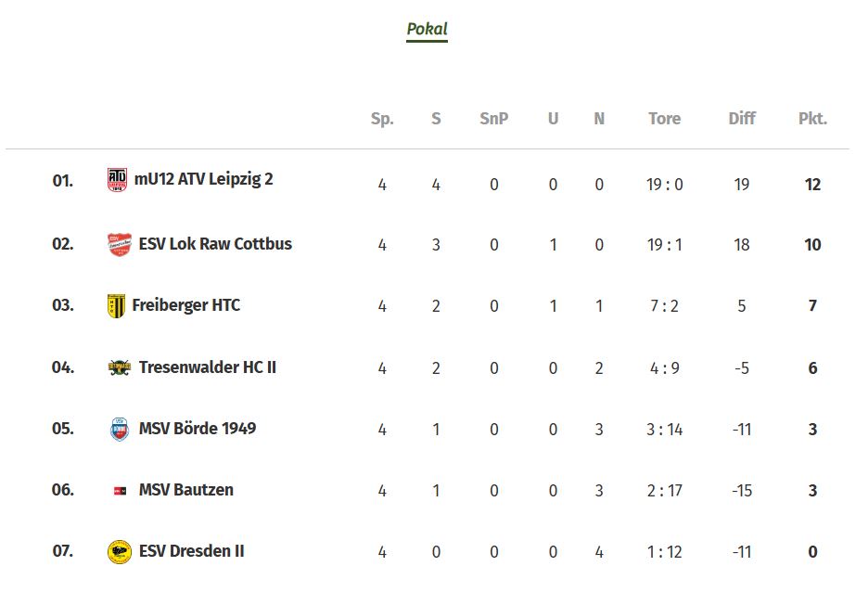Viewport: 868px width, 592px height.
Task: Click the Diff column header
Action: 742,119
